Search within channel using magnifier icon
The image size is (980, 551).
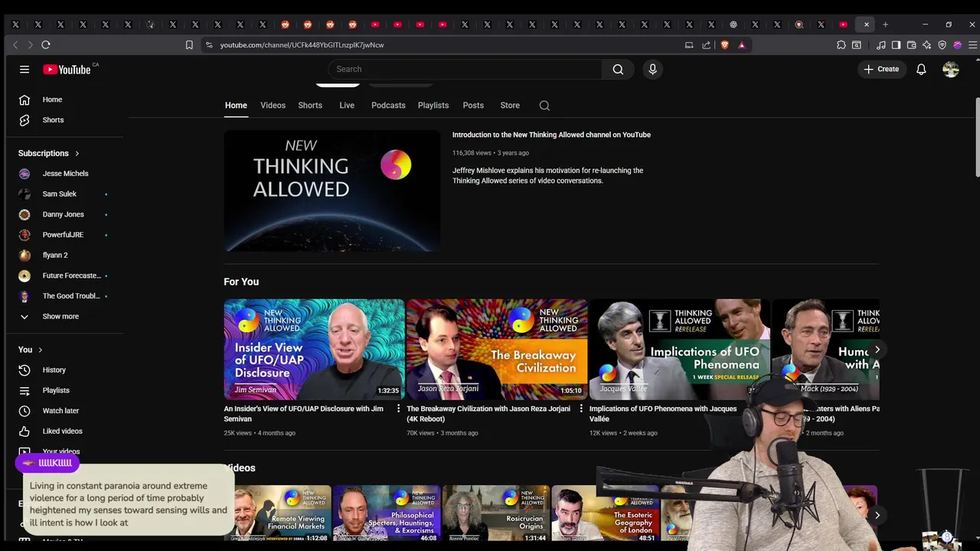(544, 106)
